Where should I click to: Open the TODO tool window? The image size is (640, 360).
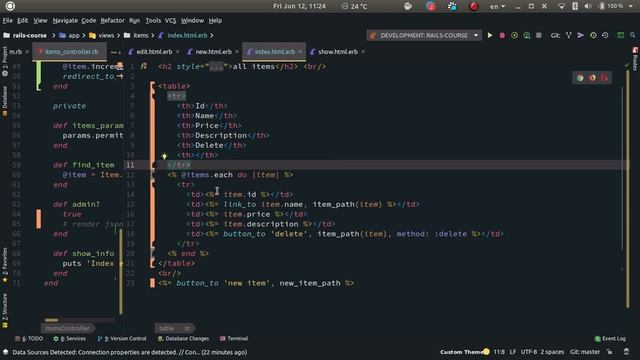tap(29, 339)
